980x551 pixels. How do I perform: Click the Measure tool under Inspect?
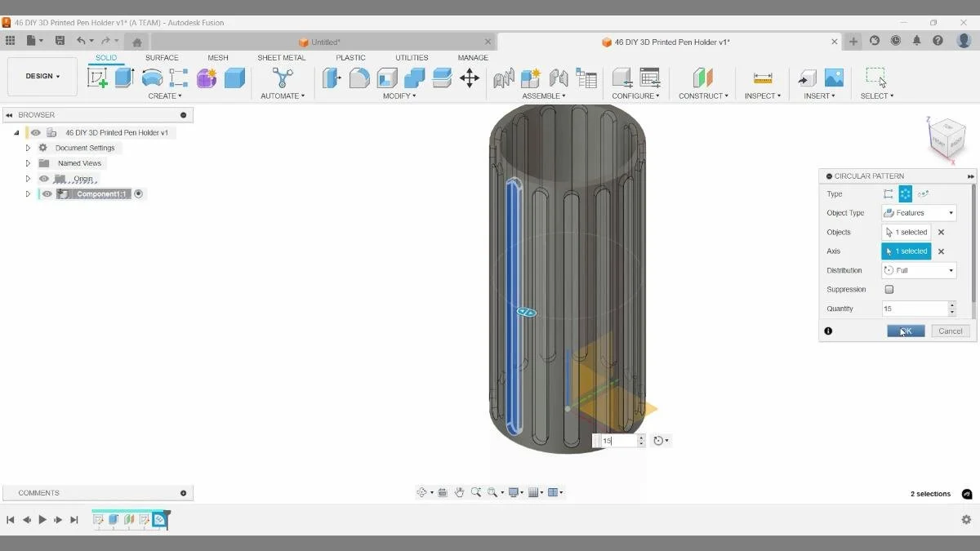(x=762, y=78)
